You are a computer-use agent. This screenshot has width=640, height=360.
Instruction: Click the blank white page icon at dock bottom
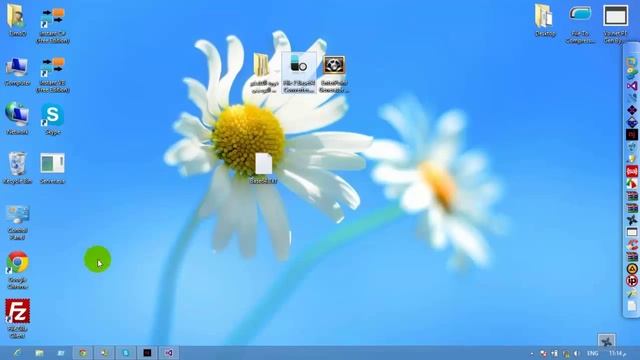tap(632, 306)
